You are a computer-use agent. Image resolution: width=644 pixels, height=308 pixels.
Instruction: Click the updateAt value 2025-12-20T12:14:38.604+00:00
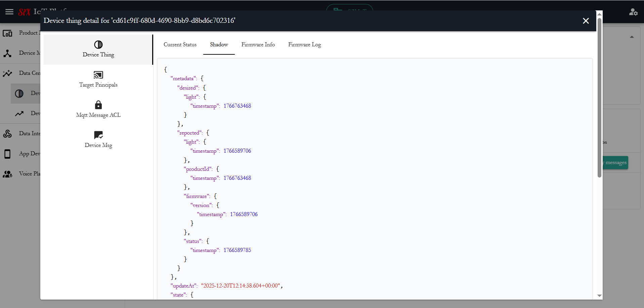pos(241,286)
